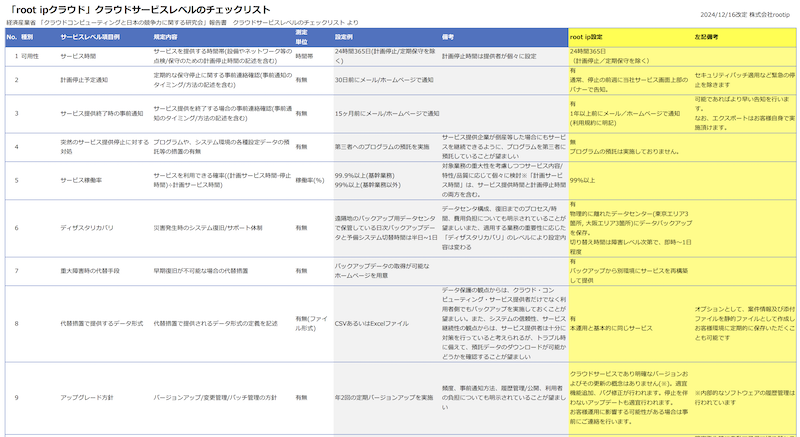Viewport: 800px width, 437px height.
Task: Select the '99%以上' yellow setting cell
Action: pos(582,180)
